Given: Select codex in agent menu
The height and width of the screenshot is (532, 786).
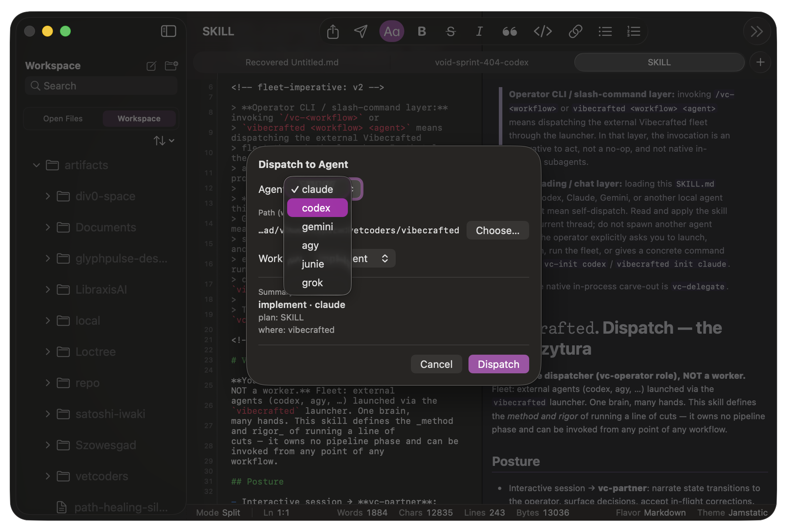Looking at the screenshot, I should [x=317, y=208].
